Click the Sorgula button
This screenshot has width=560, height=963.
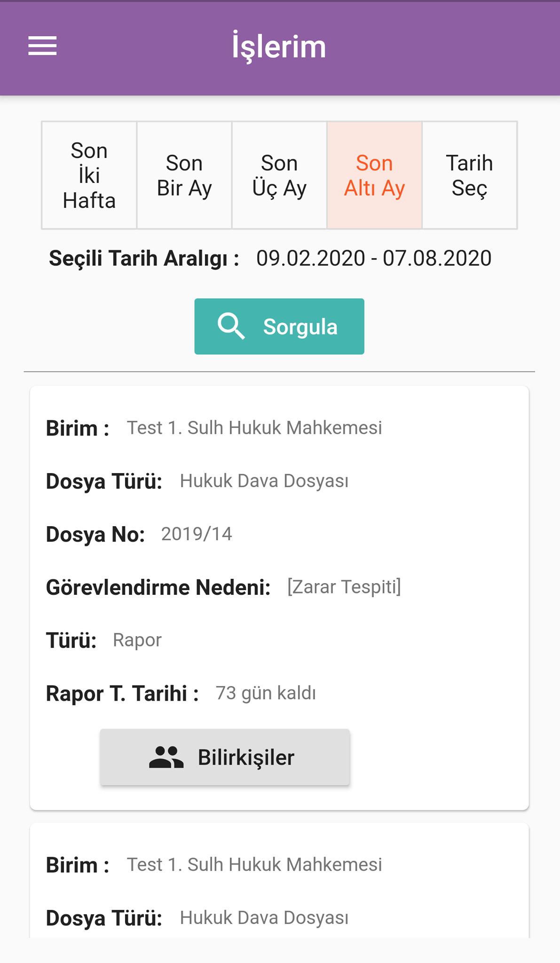(279, 326)
